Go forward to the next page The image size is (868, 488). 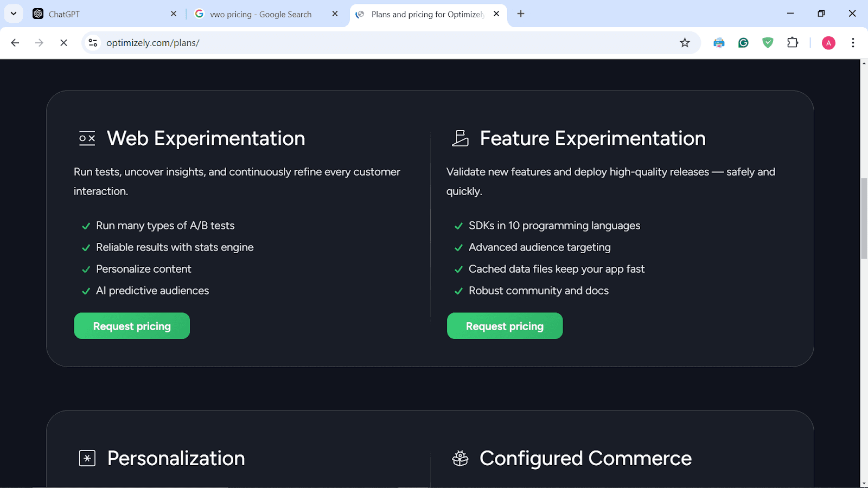pos(39,43)
